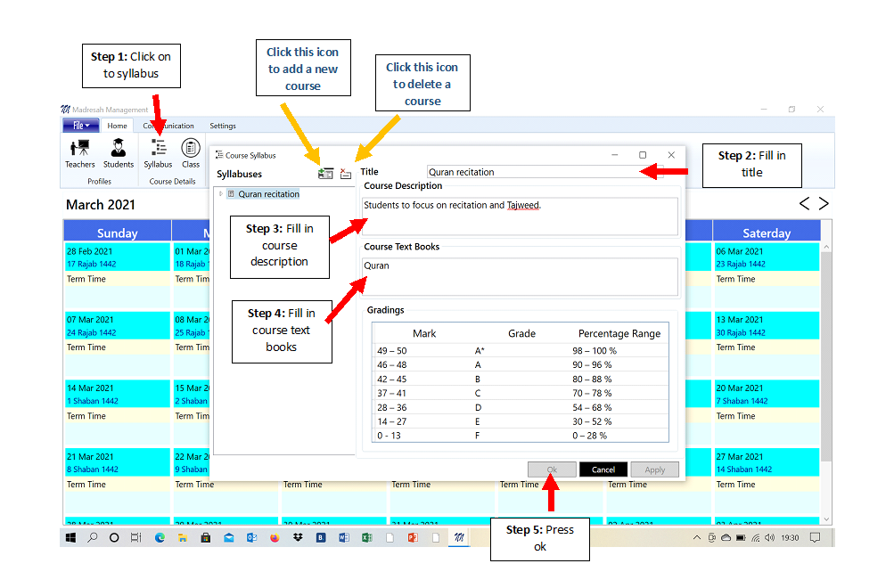Click the add new course icon
The image size is (894, 588).
click(325, 174)
